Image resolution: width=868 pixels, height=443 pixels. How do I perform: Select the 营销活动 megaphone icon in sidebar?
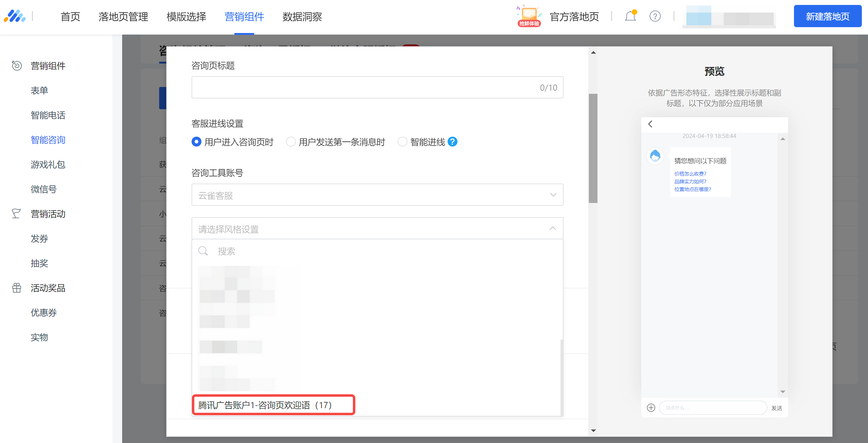(x=16, y=213)
